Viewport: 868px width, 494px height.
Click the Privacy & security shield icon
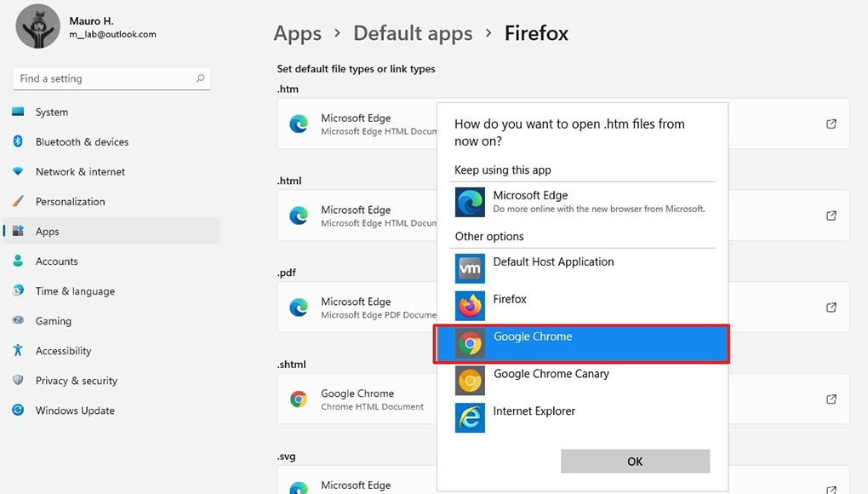point(18,380)
